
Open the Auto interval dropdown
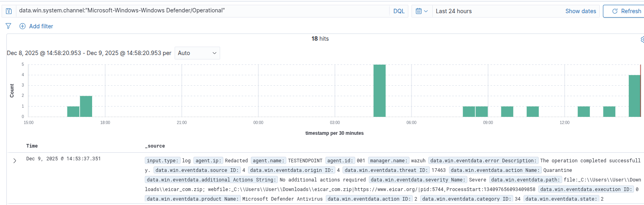(x=197, y=53)
